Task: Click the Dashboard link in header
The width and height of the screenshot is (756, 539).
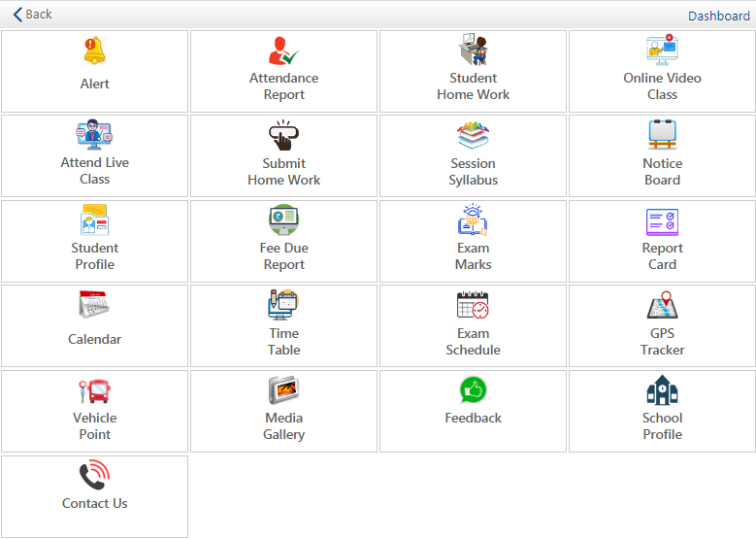Action: [x=718, y=16]
